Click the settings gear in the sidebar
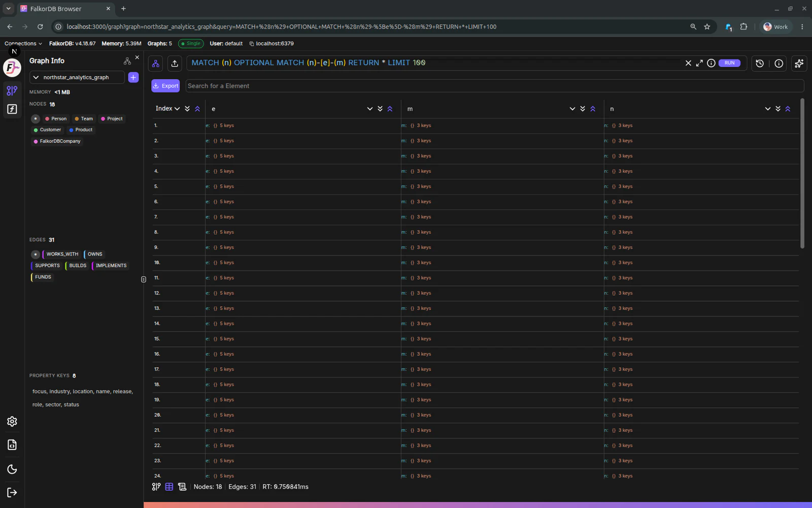The height and width of the screenshot is (508, 812). click(12, 421)
